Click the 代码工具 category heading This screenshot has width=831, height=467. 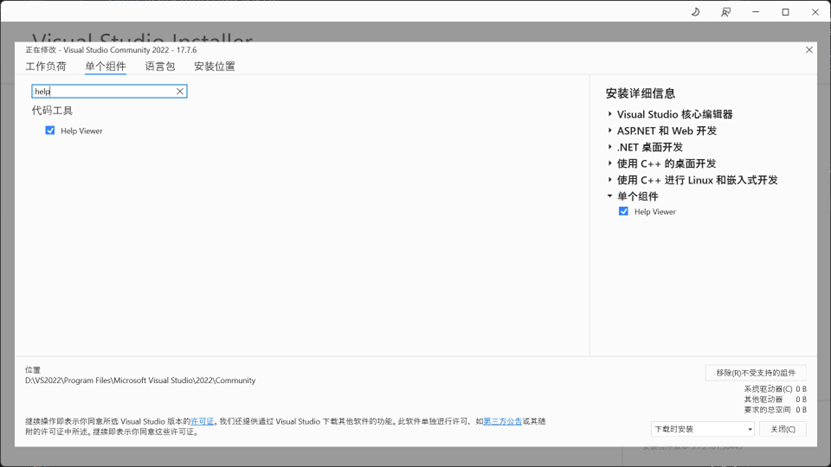pyautogui.click(x=52, y=110)
